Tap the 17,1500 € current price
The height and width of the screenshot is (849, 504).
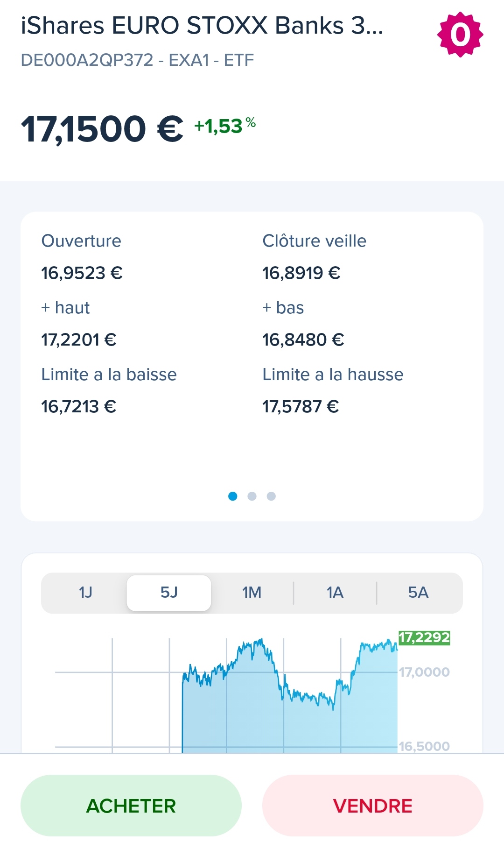point(102,129)
